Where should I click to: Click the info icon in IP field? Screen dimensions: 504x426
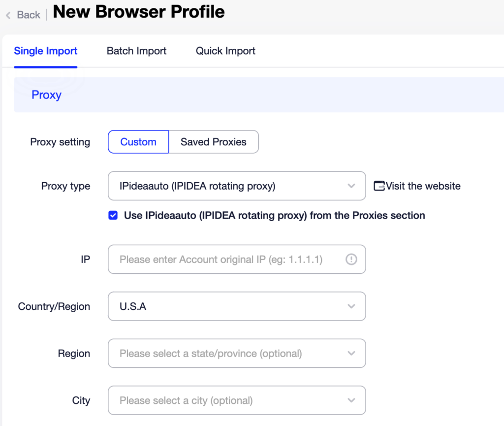(x=351, y=259)
